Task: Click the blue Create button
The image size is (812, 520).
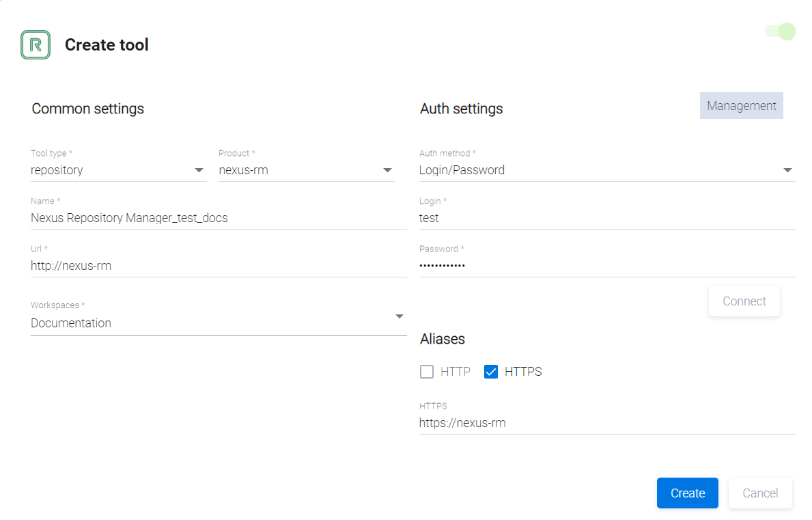Action: pyautogui.click(x=687, y=493)
